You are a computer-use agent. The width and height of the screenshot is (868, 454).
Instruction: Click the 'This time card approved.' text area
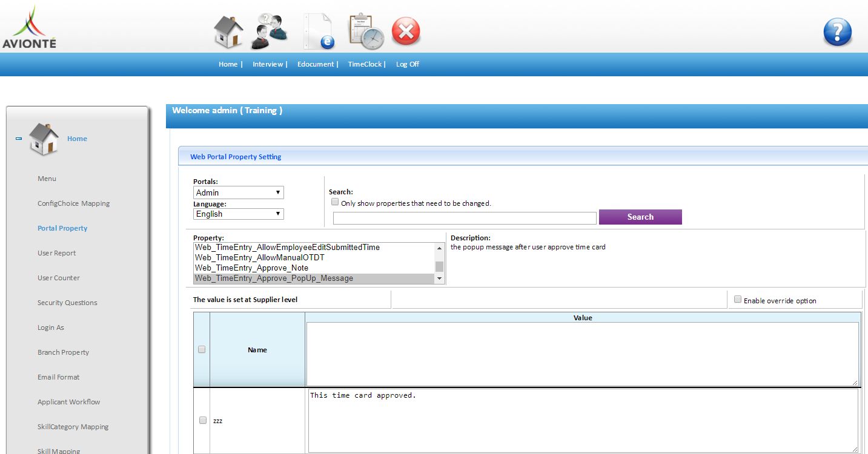(x=583, y=421)
